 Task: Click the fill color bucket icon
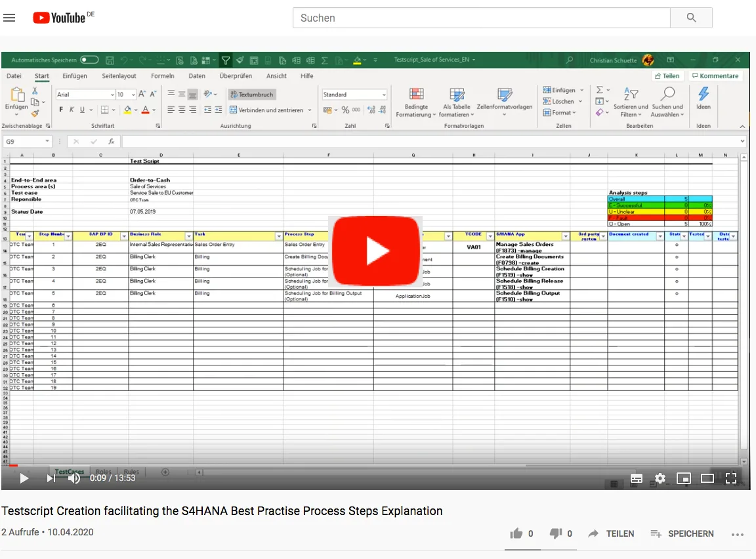point(127,110)
